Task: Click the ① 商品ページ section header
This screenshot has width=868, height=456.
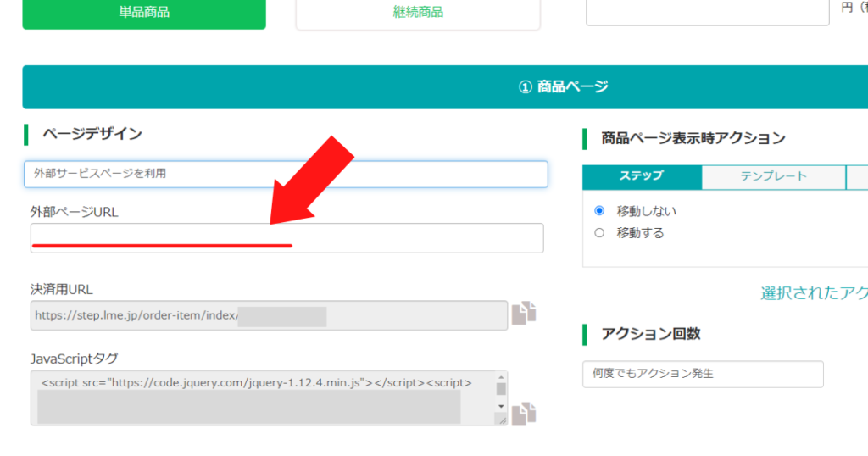Action: [445, 87]
